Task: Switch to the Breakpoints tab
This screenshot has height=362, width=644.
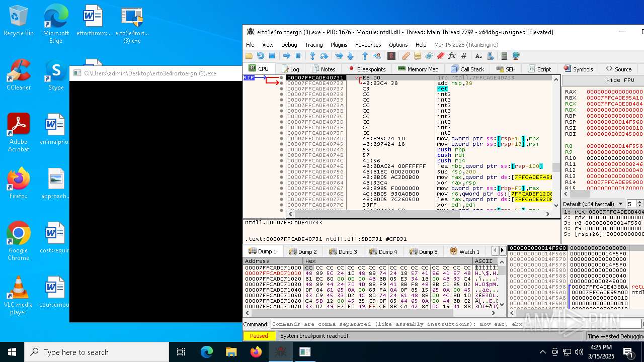Action: point(367,69)
